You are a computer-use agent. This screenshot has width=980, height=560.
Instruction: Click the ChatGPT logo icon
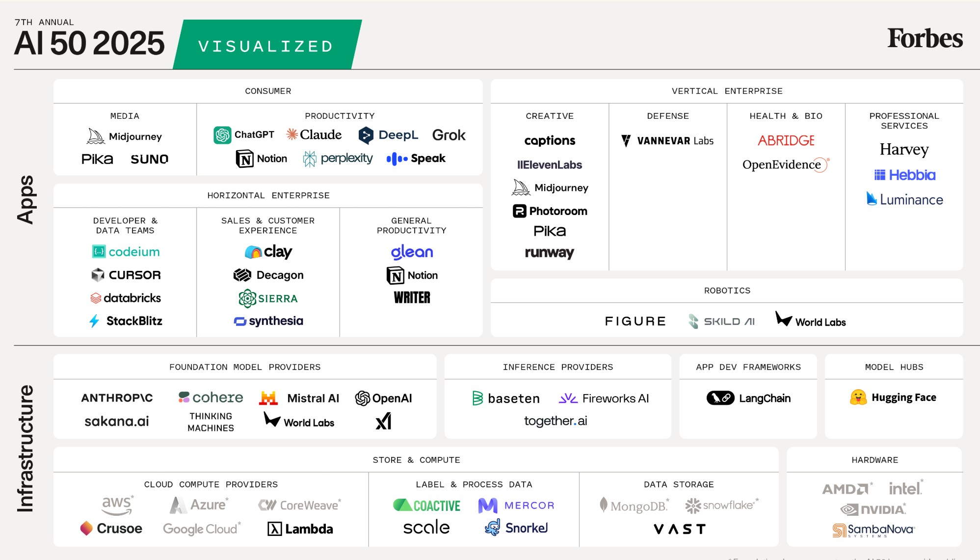[x=222, y=135]
